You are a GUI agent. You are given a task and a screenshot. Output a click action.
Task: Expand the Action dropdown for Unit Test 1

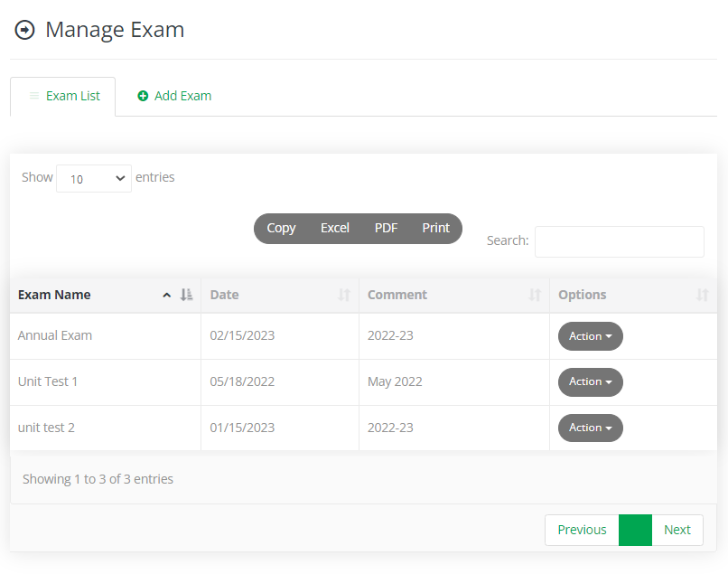[590, 381]
